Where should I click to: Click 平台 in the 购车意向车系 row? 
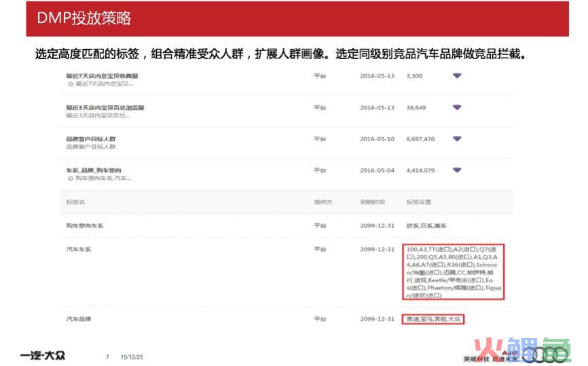click(x=320, y=225)
